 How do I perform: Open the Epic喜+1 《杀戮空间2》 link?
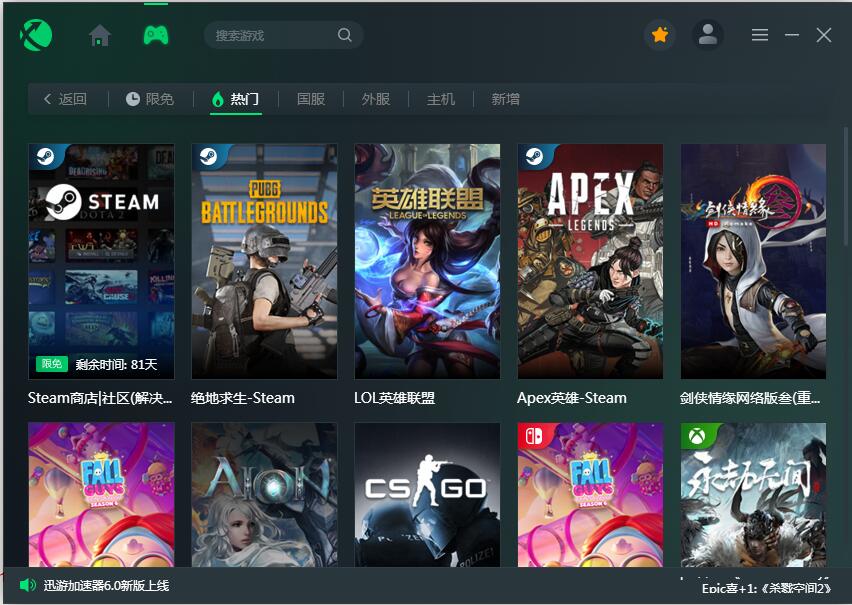[x=765, y=589]
